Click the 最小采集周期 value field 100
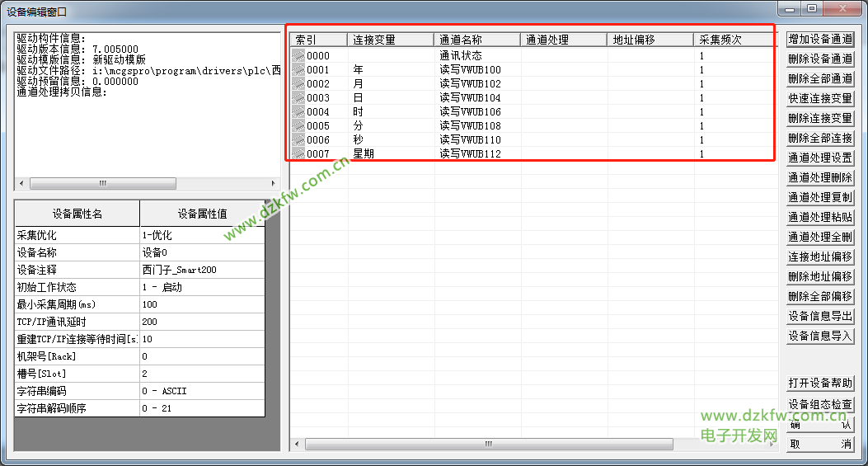 (x=202, y=304)
